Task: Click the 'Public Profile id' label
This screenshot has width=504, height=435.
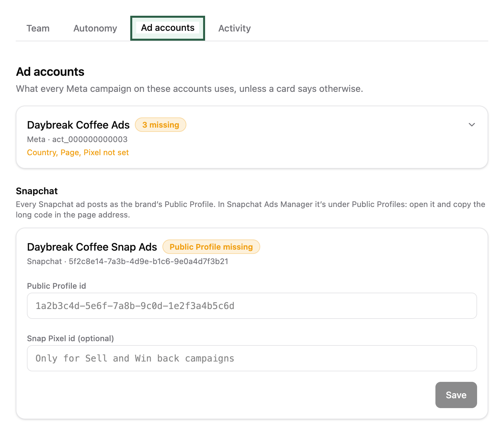Action: (x=56, y=286)
